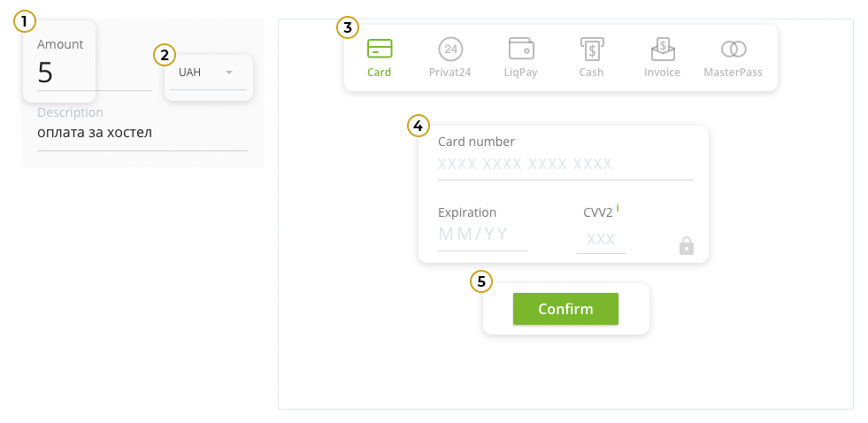
Task: Open the MasterPass tab label
Action: tap(733, 73)
